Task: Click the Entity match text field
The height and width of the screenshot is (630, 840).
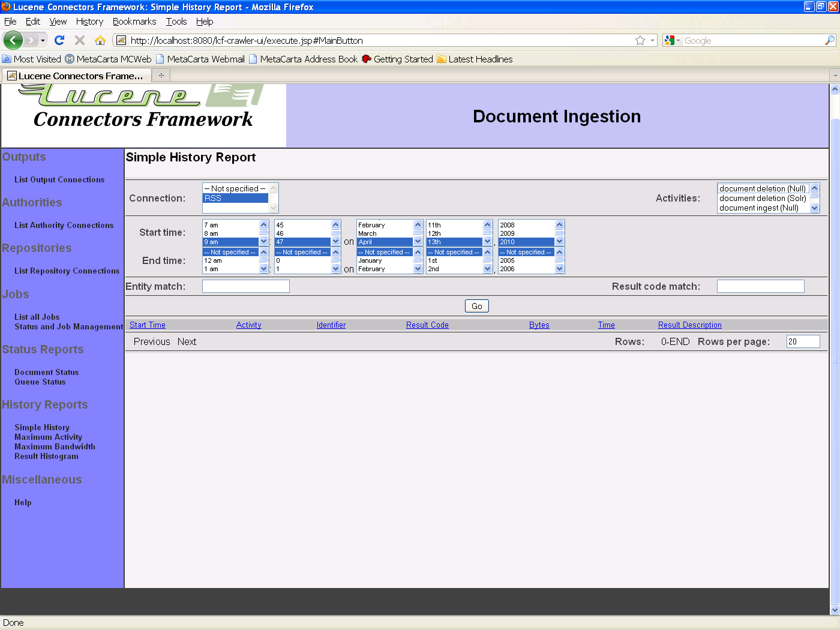Action: click(x=245, y=286)
